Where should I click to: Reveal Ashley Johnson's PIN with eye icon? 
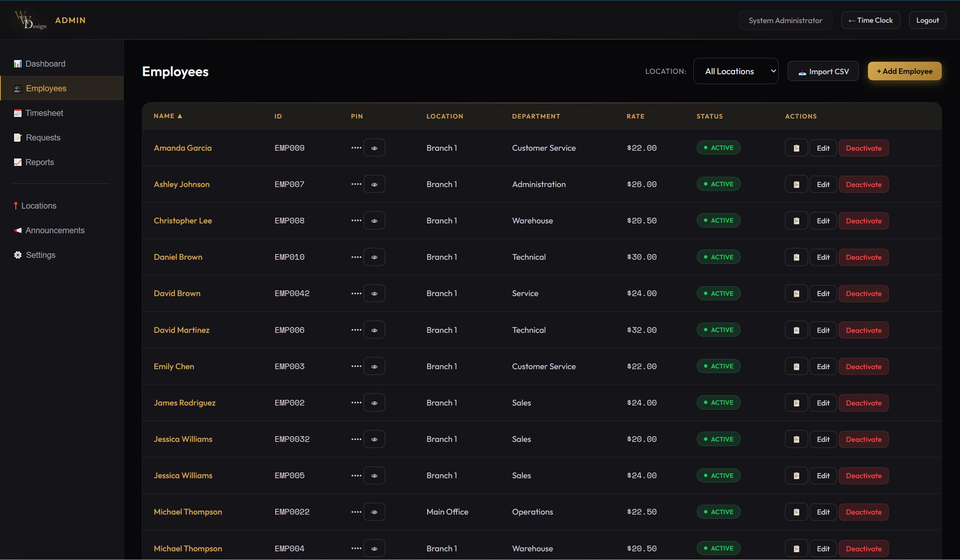(374, 184)
